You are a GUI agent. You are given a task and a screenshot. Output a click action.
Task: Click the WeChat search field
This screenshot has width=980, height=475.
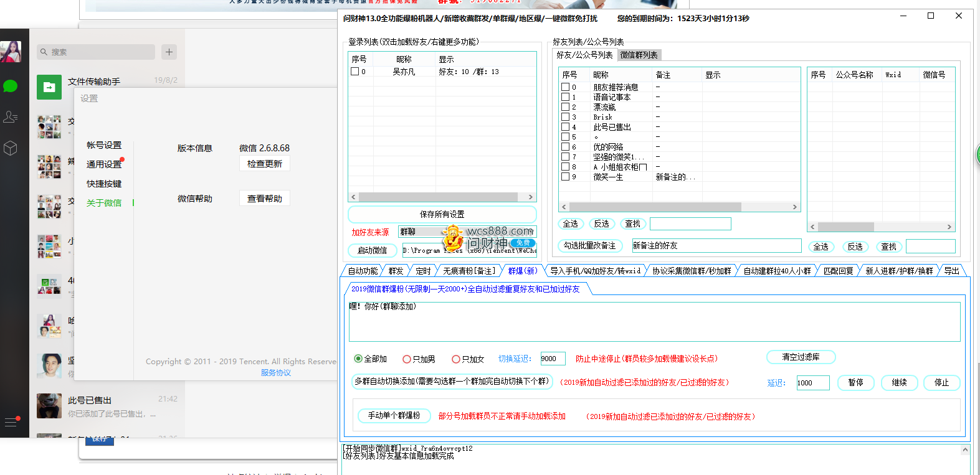[x=95, y=52]
